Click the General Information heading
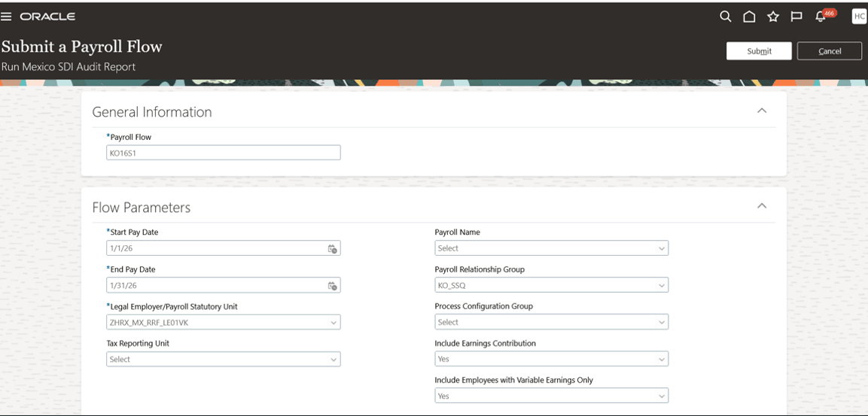 [x=151, y=112]
